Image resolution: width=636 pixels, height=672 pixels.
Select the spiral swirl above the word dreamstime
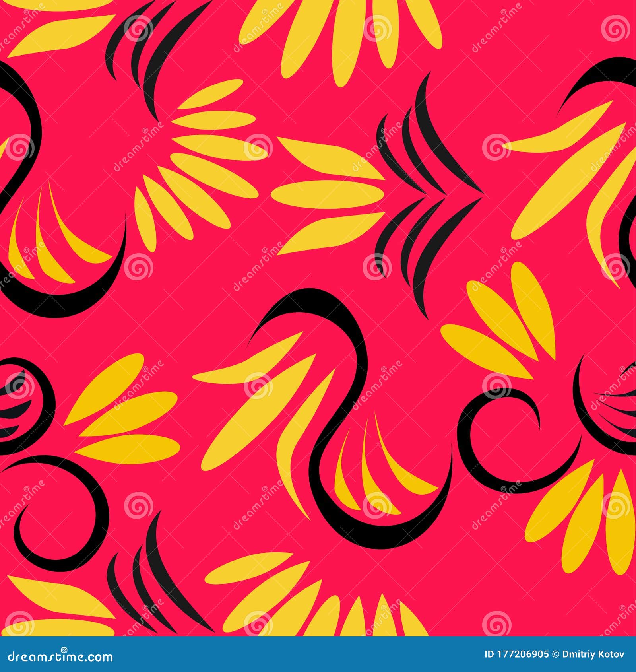coord(64,650)
